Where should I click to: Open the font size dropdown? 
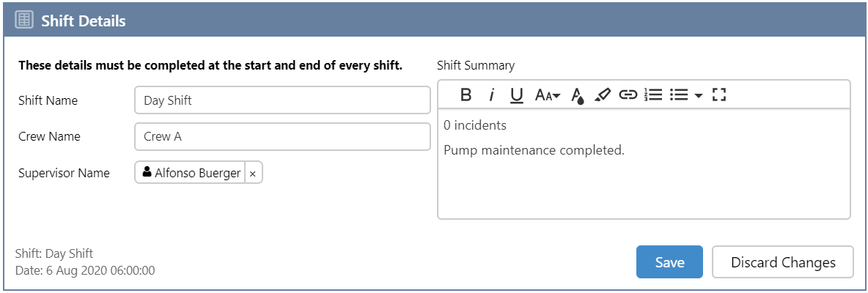[x=547, y=94]
